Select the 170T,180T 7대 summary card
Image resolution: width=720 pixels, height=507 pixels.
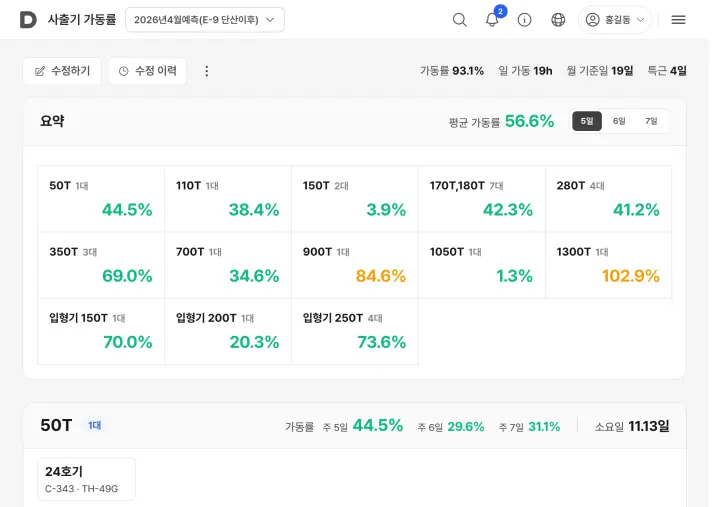482,199
